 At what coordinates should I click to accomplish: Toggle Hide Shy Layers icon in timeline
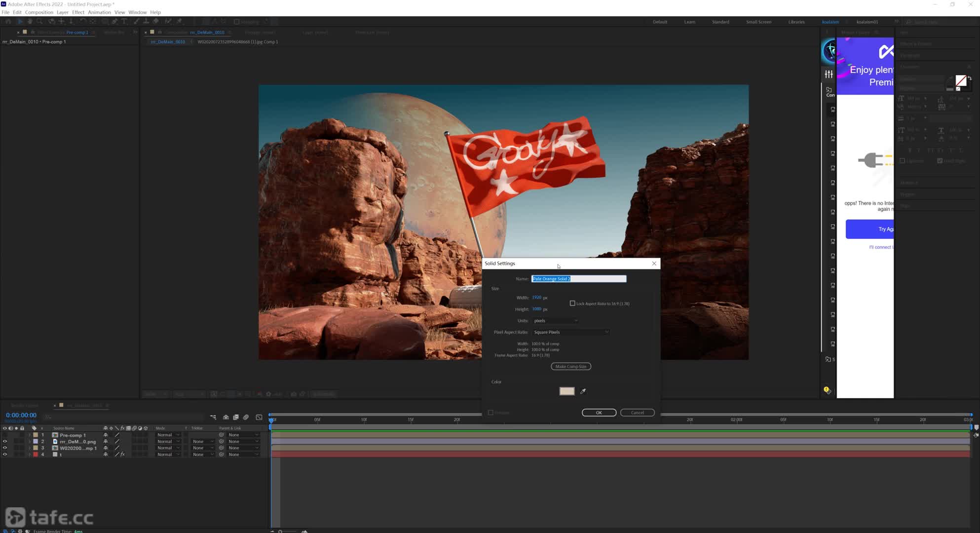click(x=226, y=418)
